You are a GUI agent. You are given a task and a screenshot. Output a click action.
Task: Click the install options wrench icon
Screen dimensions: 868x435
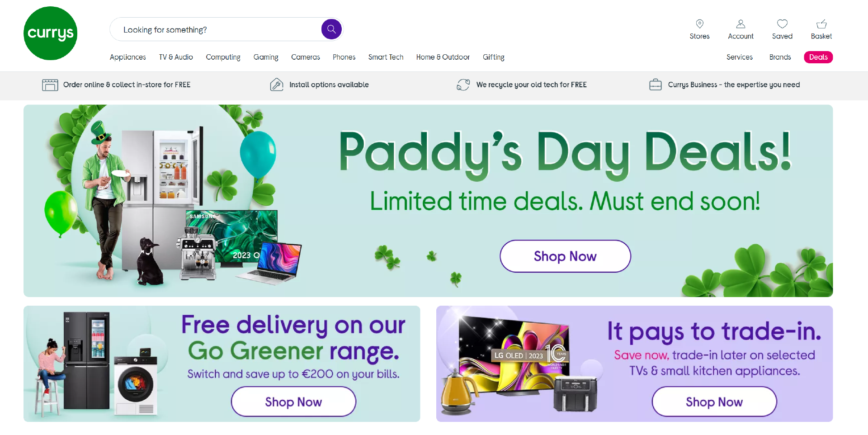pyautogui.click(x=277, y=85)
